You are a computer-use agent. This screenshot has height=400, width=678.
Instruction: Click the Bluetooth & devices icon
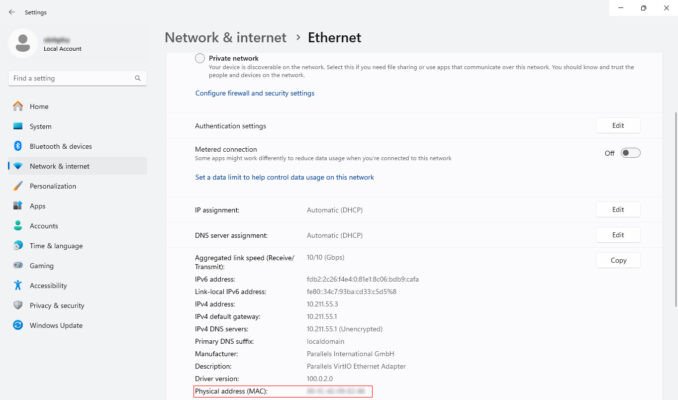[x=18, y=146]
